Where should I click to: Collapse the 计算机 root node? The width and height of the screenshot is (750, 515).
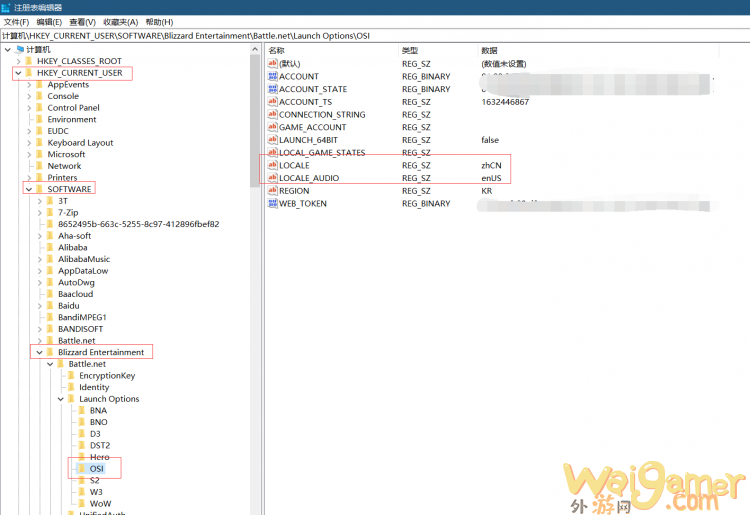pyautogui.click(x=8, y=50)
